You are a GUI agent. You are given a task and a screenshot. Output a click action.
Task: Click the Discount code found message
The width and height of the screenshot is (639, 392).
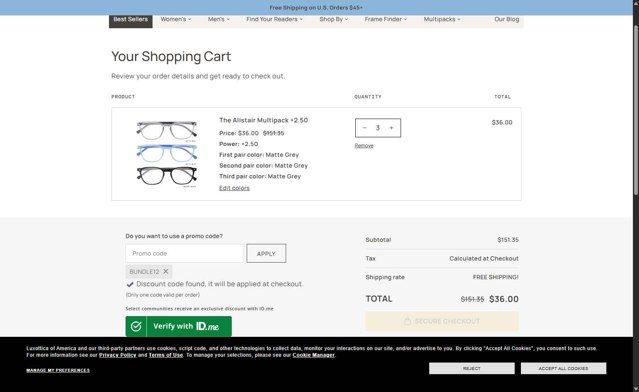(220, 284)
